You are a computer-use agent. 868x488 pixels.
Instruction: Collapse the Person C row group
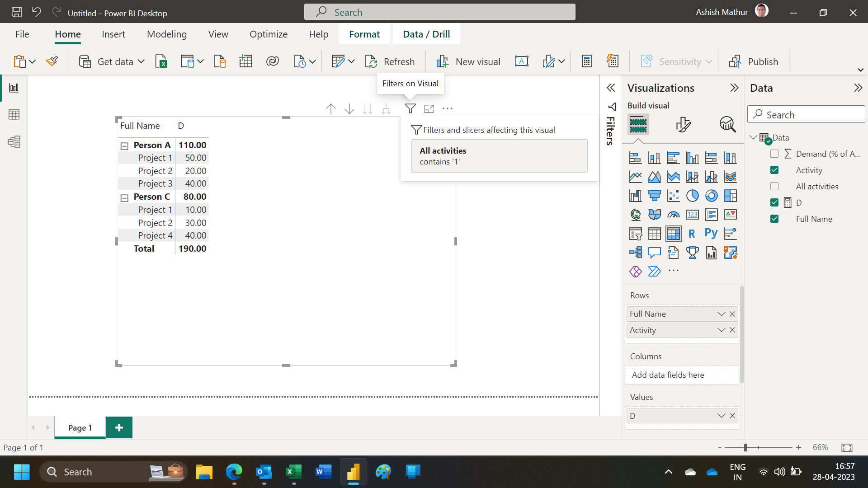pos(124,198)
